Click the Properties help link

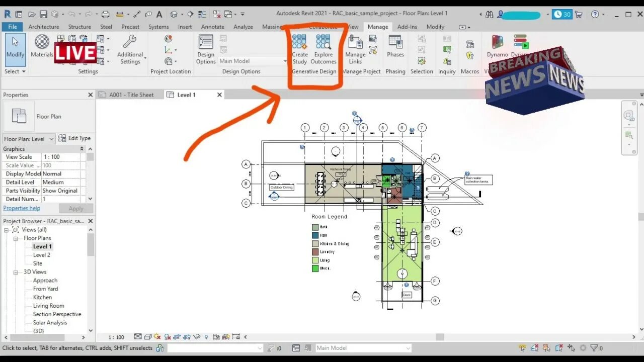point(22,208)
